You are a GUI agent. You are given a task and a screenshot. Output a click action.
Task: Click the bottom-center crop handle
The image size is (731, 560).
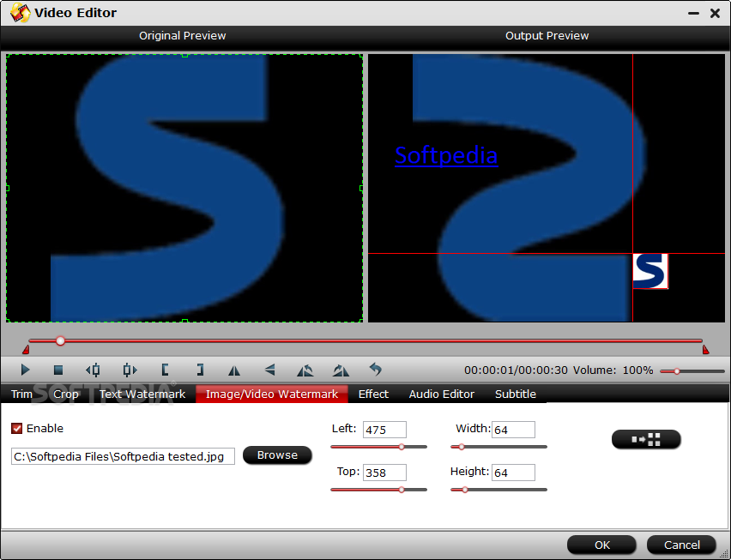(x=185, y=321)
